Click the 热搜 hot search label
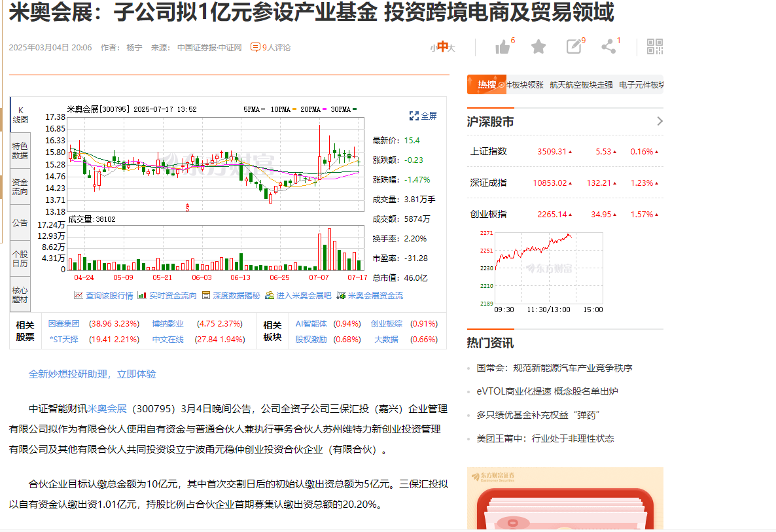This screenshot has height=532, width=776. tap(487, 84)
